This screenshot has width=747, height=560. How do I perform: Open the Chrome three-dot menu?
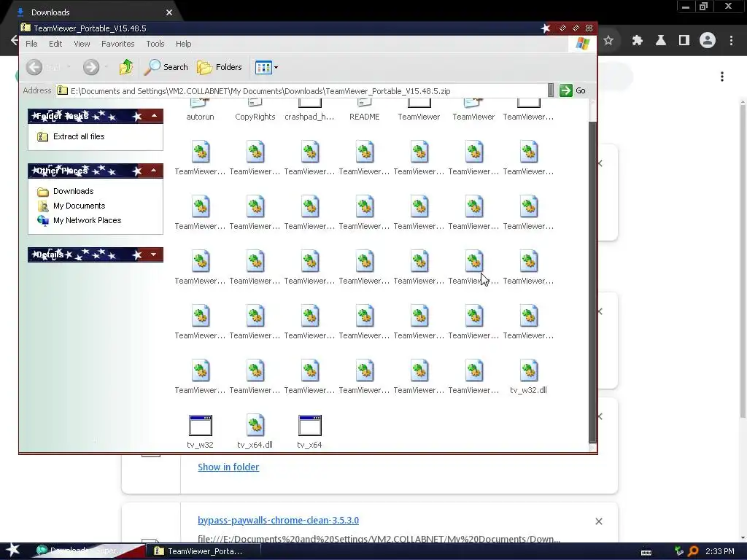tap(731, 41)
